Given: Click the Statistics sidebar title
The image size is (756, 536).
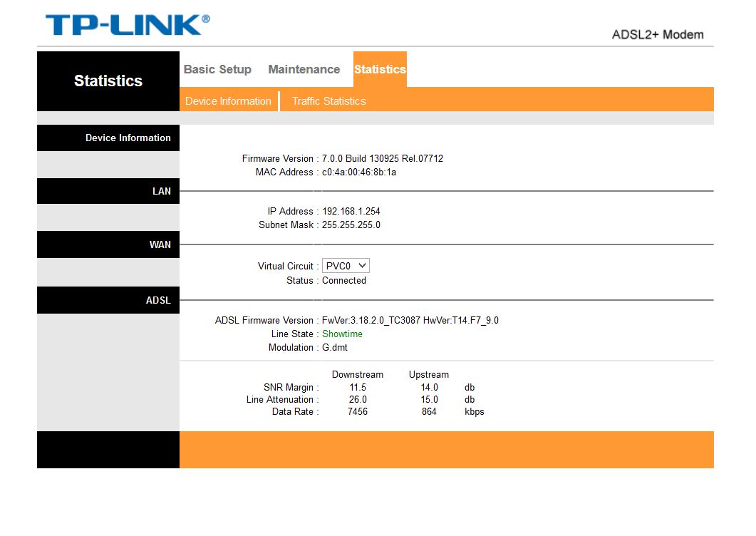Looking at the screenshot, I should tap(108, 81).
